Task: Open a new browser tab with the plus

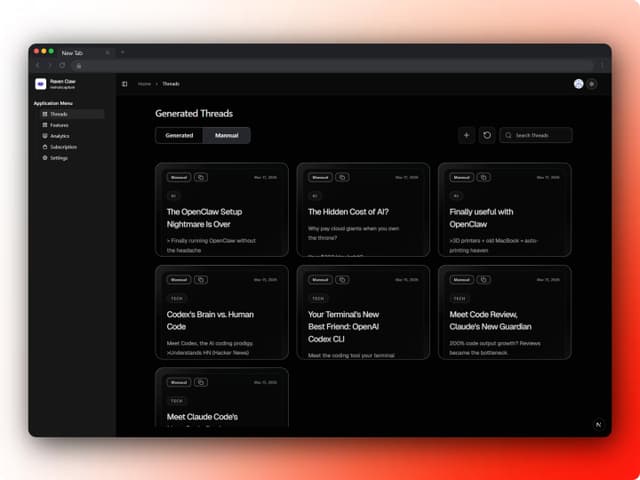Action: tap(122, 52)
